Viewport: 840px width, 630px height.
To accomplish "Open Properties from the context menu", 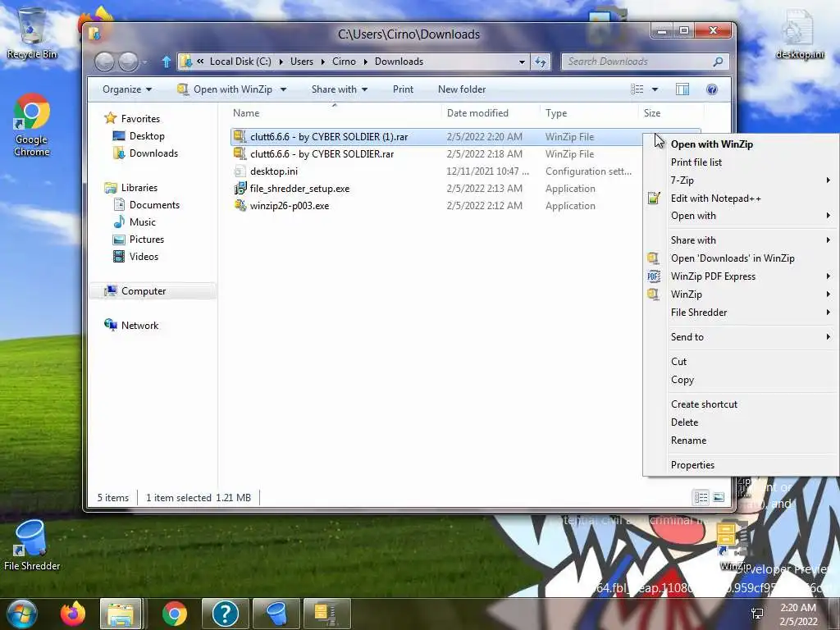I will [x=692, y=465].
